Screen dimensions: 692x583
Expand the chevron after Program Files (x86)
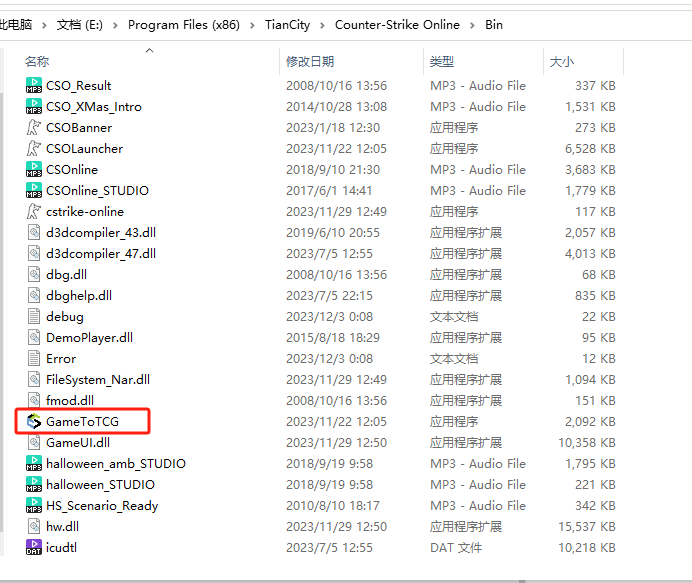pyautogui.click(x=252, y=25)
